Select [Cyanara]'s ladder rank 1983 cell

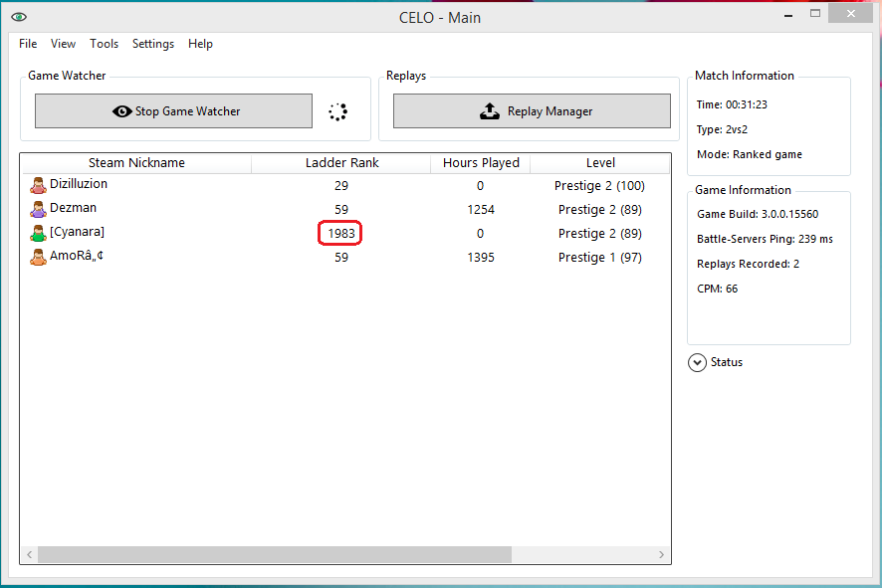pyautogui.click(x=340, y=233)
